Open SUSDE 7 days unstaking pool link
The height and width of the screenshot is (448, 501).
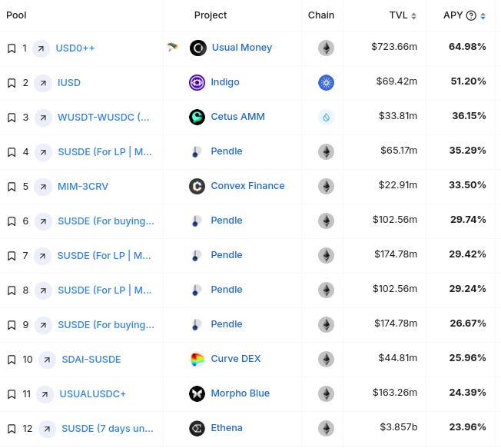(108, 429)
